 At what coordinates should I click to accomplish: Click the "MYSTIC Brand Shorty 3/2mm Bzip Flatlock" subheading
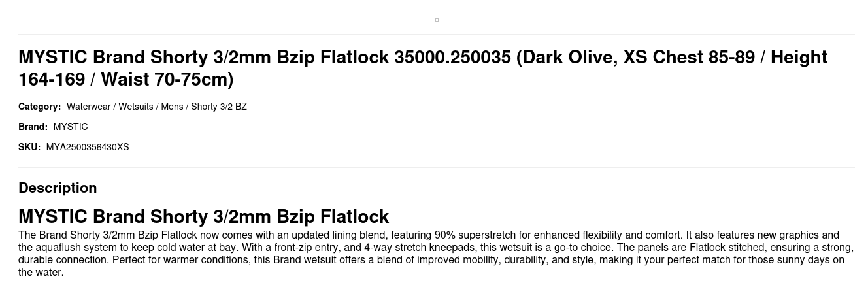coord(203,216)
